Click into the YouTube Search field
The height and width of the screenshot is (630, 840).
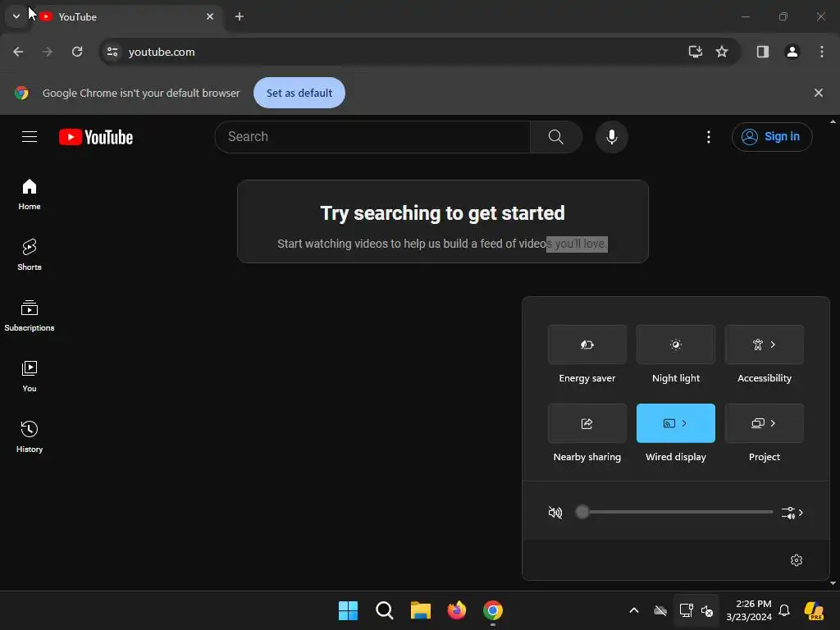tap(373, 137)
